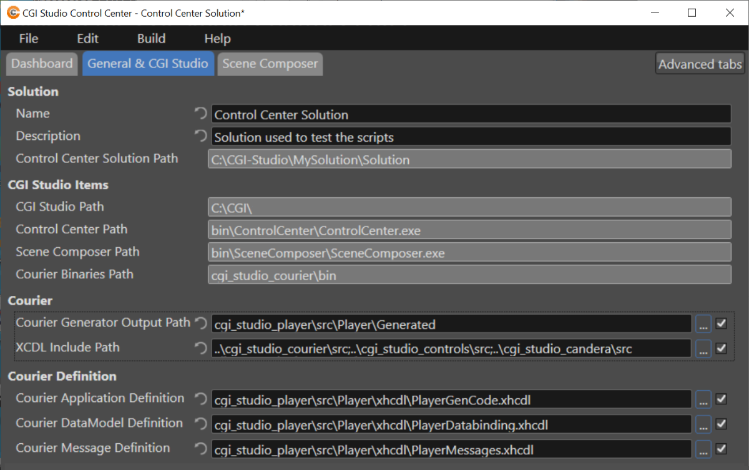The height and width of the screenshot is (470, 749).
Task: Minimize the Control Center window
Action: (x=655, y=13)
